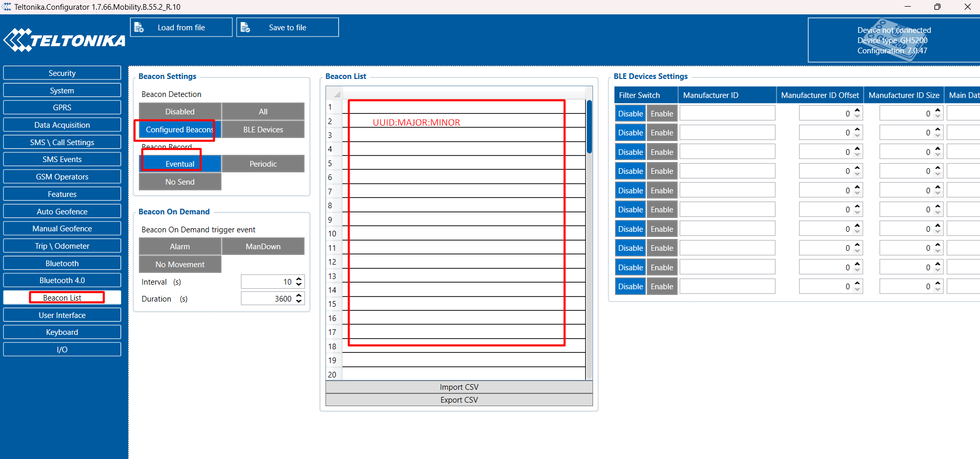Increase first row Manufacturer ID Size
The height and width of the screenshot is (459, 980).
click(x=937, y=110)
